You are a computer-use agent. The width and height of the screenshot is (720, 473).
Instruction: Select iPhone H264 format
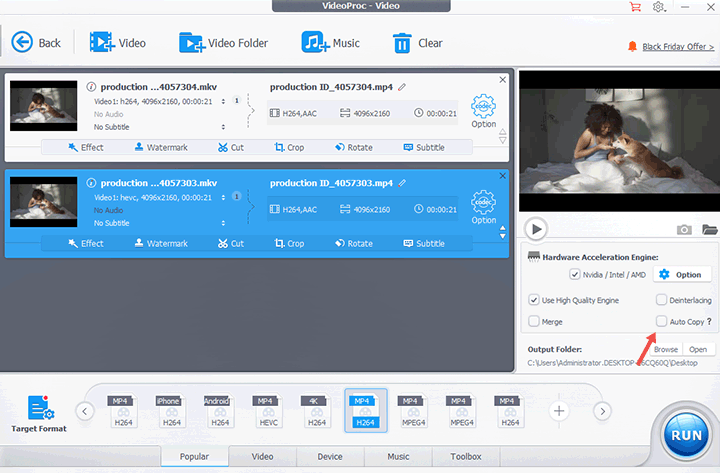tap(171, 411)
